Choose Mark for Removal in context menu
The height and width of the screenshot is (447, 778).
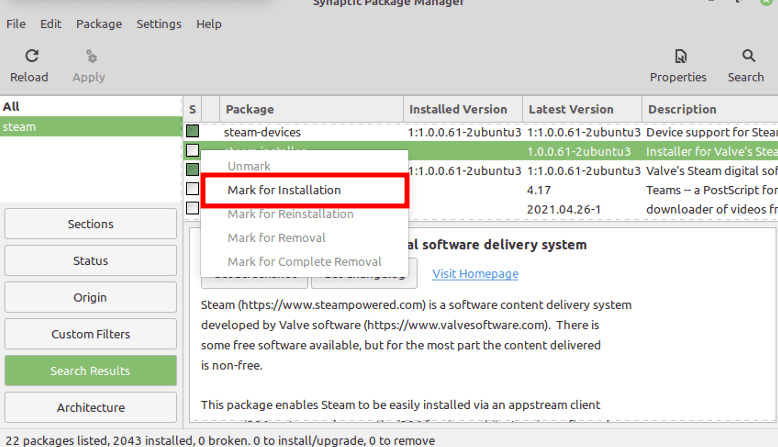(305, 238)
